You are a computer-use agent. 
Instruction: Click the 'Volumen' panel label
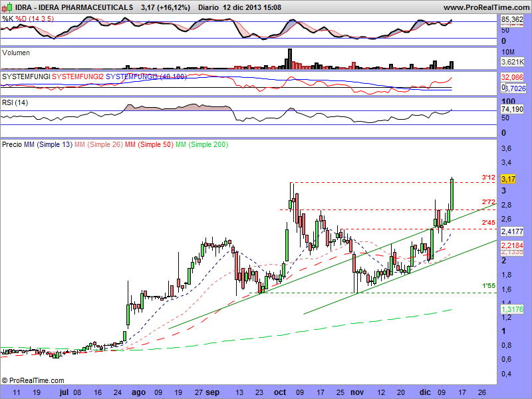point(16,53)
